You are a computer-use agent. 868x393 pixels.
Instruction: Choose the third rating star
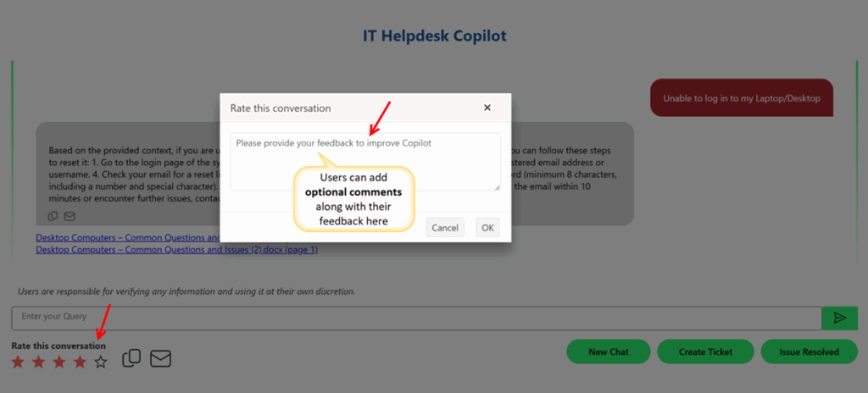point(59,363)
